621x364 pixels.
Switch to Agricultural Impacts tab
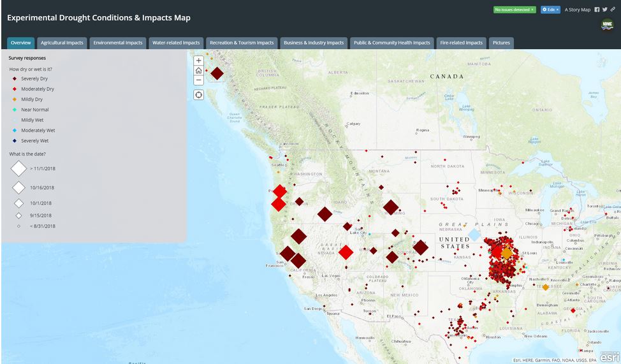coord(62,43)
